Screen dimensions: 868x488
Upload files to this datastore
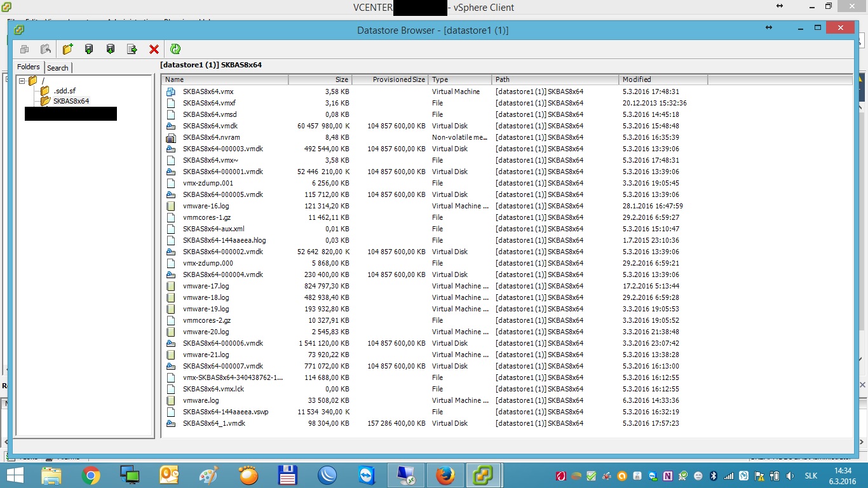coord(89,49)
